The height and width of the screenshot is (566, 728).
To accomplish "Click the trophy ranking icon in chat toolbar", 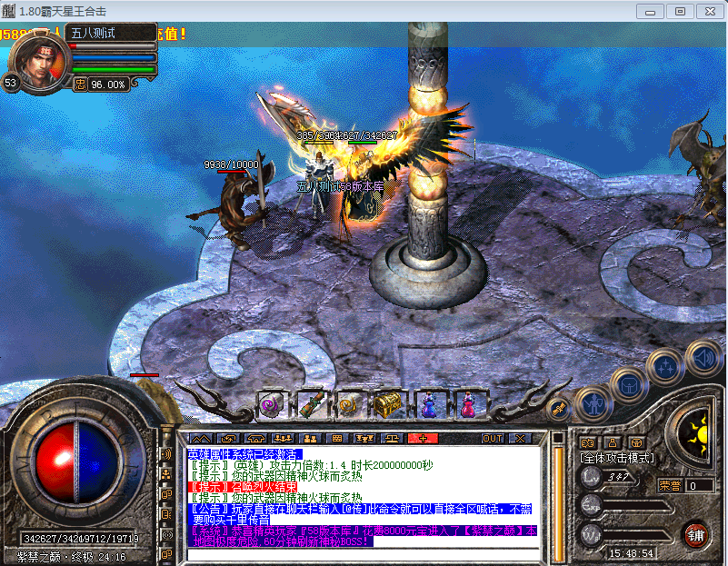I will point(364,439).
